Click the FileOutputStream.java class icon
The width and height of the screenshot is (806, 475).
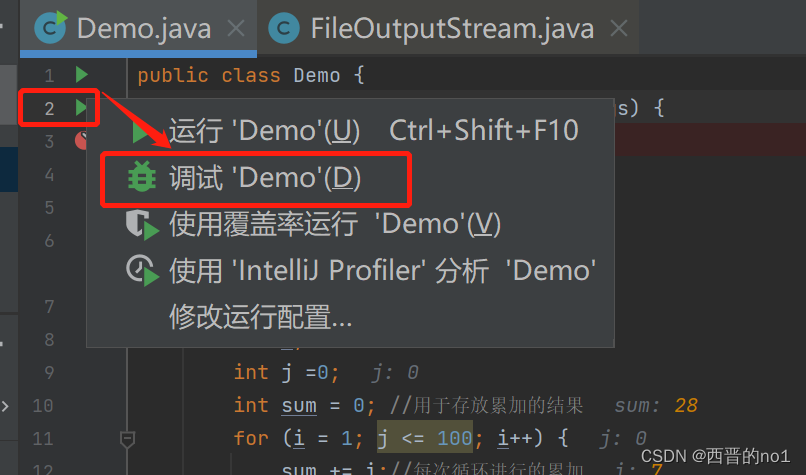point(285,27)
